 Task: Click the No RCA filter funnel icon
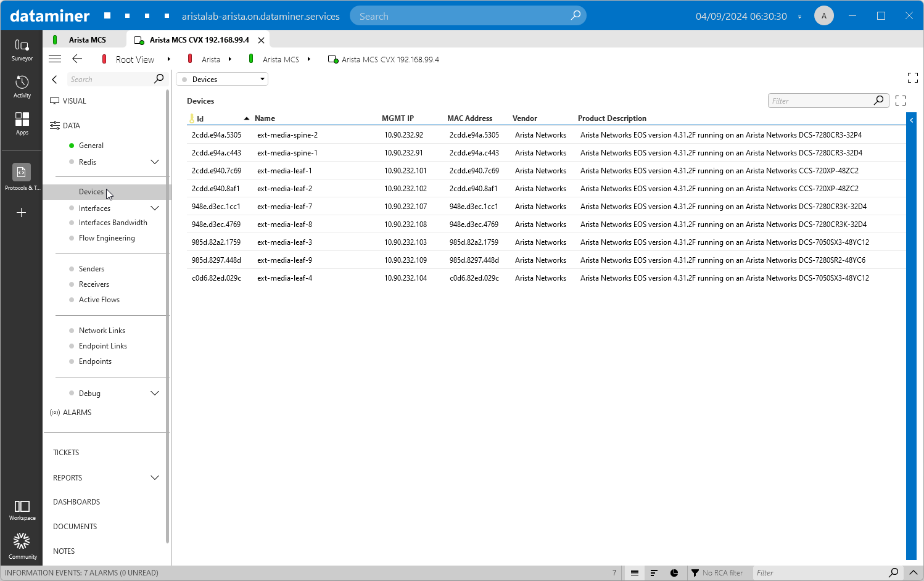[x=695, y=573]
